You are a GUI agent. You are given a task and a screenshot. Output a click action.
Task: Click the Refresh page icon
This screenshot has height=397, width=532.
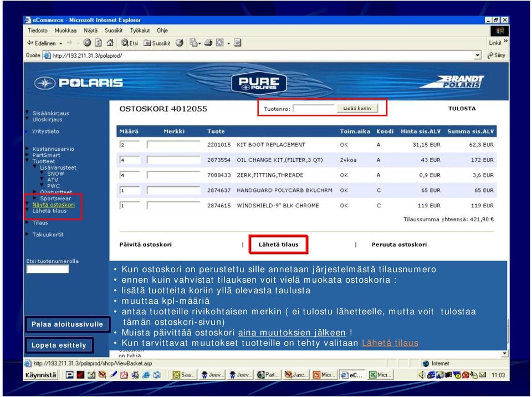99,43
